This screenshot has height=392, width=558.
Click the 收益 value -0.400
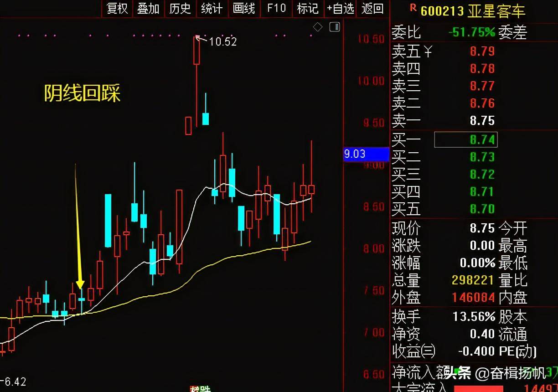point(476,351)
